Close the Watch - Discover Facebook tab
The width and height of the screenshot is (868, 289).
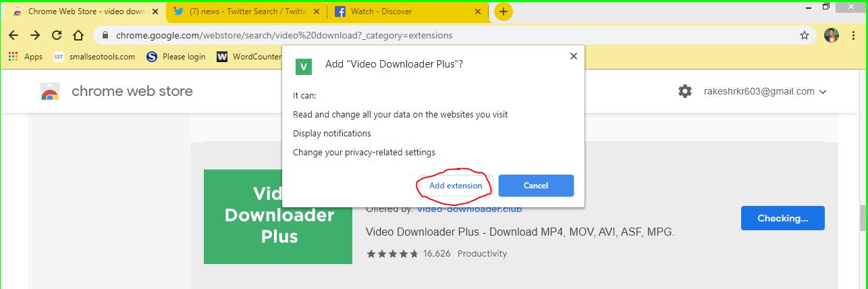click(x=479, y=11)
